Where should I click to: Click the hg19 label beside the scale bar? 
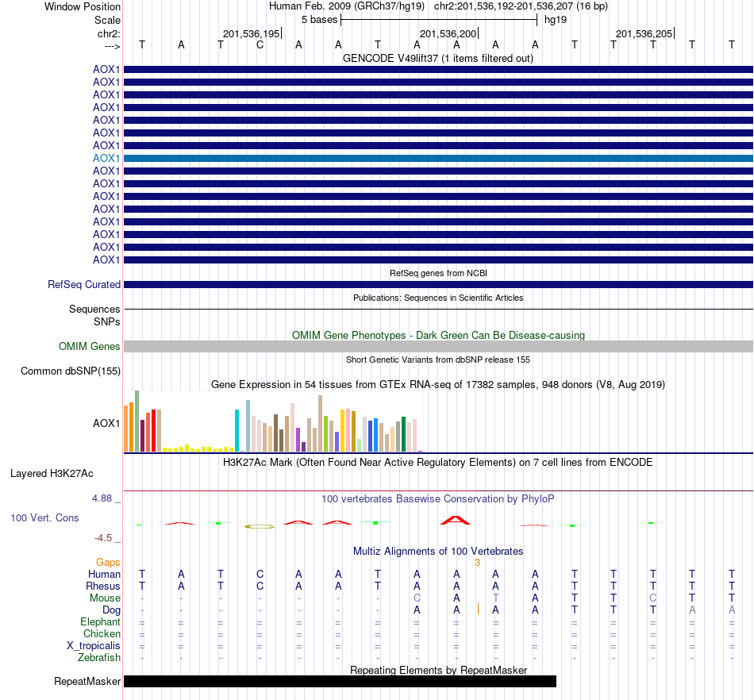pos(556,20)
